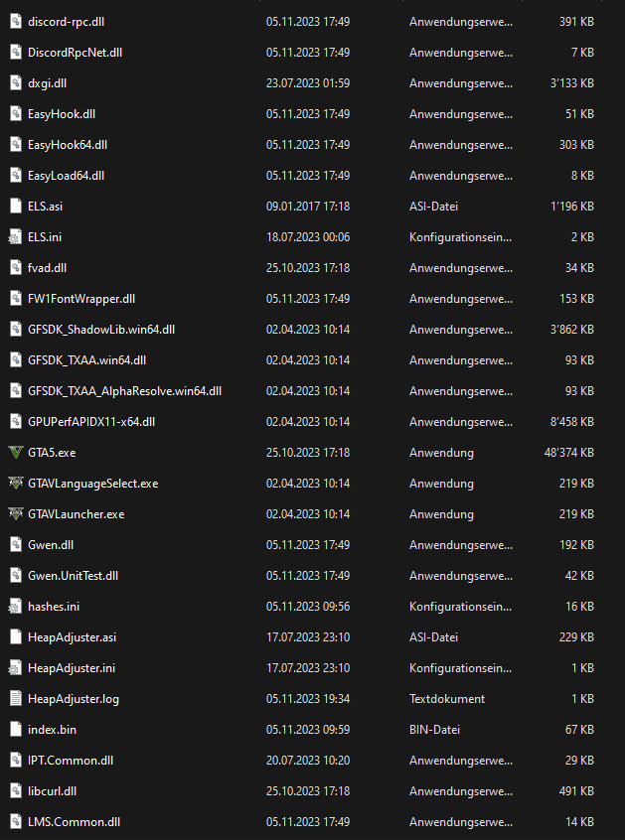This screenshot has height=840, width=625.
Task: Select the file name GTA5.exe
Action: click(52, 453)
